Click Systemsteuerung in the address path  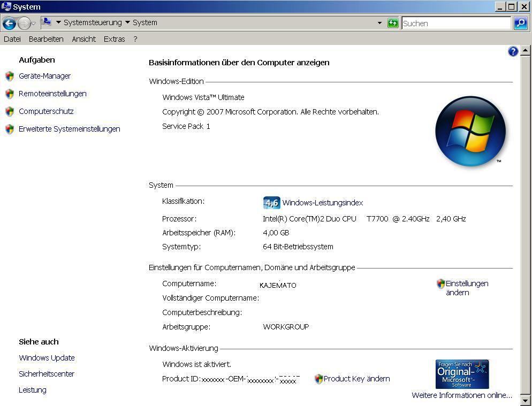pos(93,22)
